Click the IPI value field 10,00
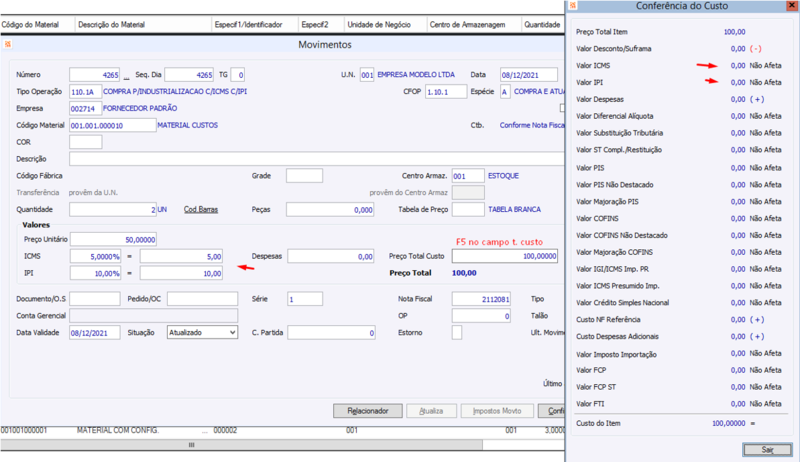 tap(181, 273)
